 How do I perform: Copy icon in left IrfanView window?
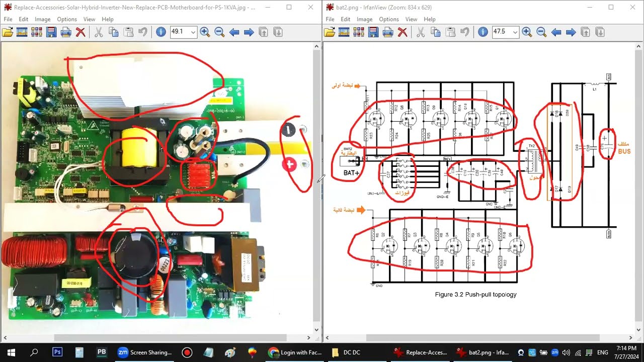click(x=113, y=32)
